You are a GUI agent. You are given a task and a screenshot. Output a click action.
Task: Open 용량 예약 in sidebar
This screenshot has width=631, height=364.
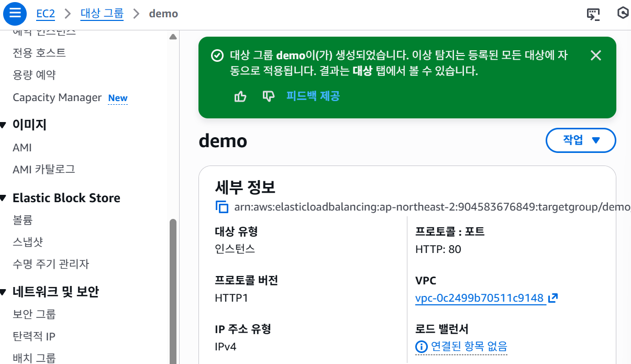[x=34, y=75]
